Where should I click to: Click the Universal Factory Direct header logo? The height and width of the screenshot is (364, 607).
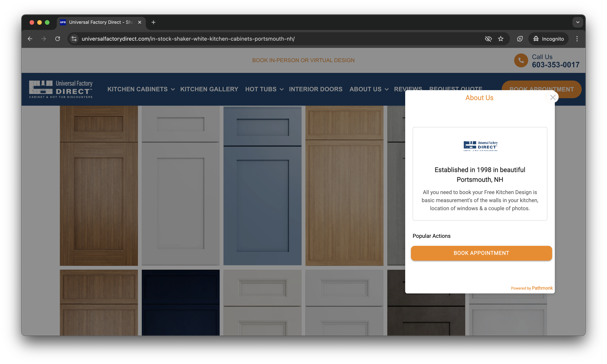(x=61, y=89)
